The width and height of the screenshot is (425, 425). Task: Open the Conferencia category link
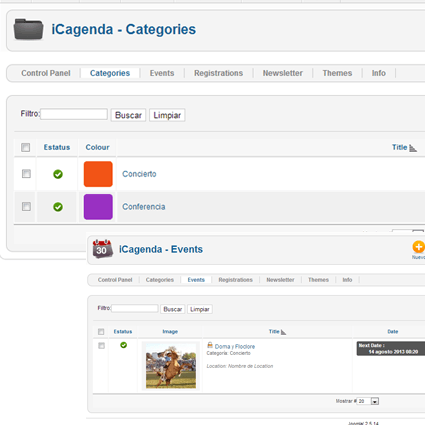(x=144, y=207)
